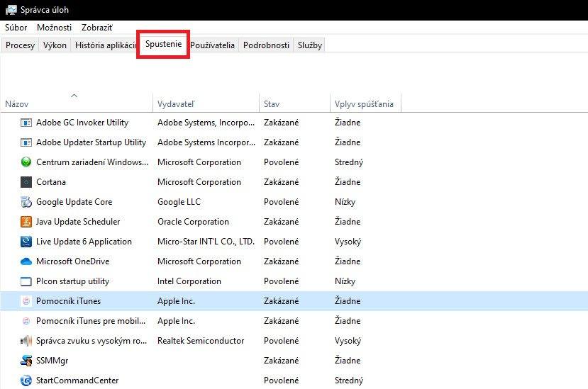Viewport: 588px width, 389px height.
Task: Click Nízky impact of PIcon startup utility
Action: coord(345,281)
